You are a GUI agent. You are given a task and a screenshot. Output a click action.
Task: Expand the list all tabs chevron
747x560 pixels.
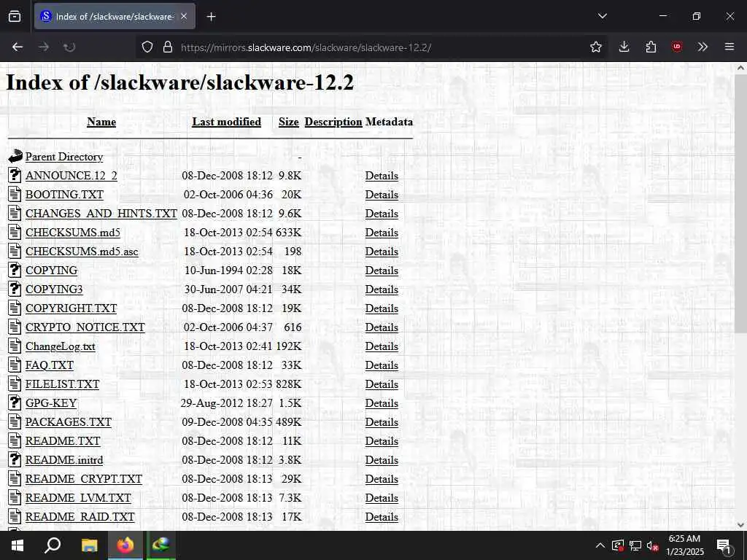602,16
